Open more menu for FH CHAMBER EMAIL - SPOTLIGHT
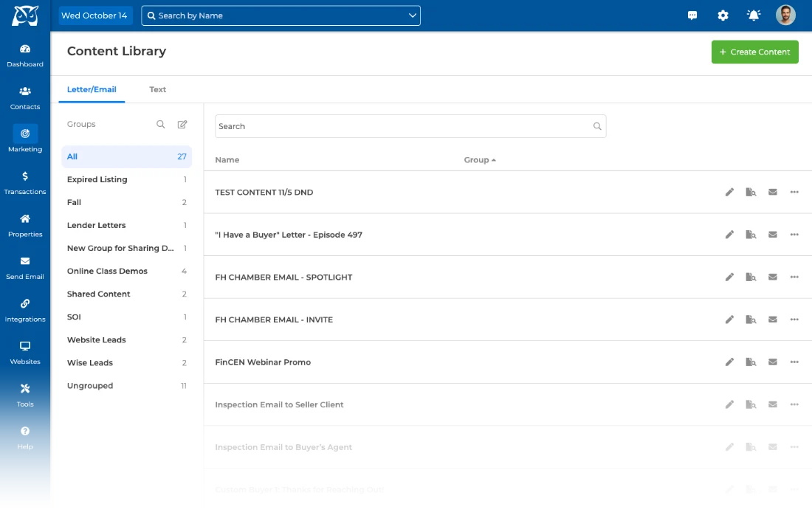This screenshot has width=812, height=518. tap(794, 277)
